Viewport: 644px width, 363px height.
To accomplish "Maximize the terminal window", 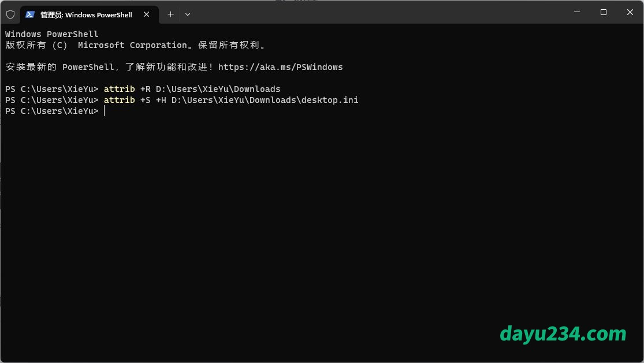I will tap(604, 12).
